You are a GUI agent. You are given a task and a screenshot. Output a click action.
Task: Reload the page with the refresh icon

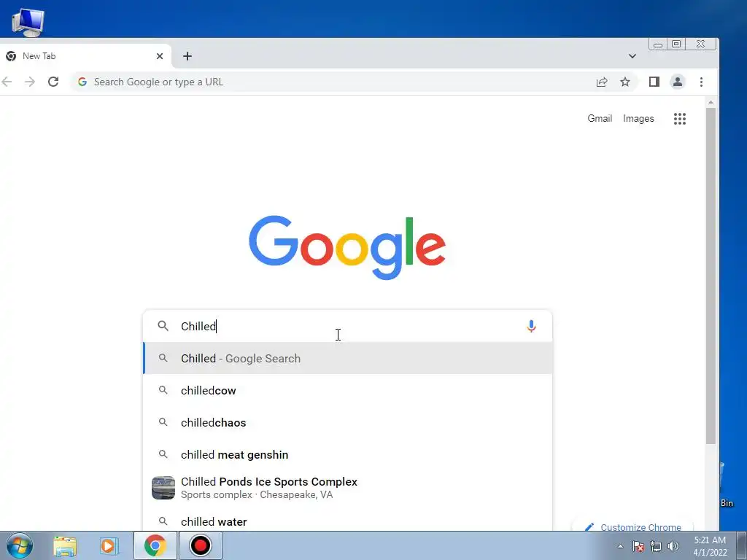click(53, 82)
